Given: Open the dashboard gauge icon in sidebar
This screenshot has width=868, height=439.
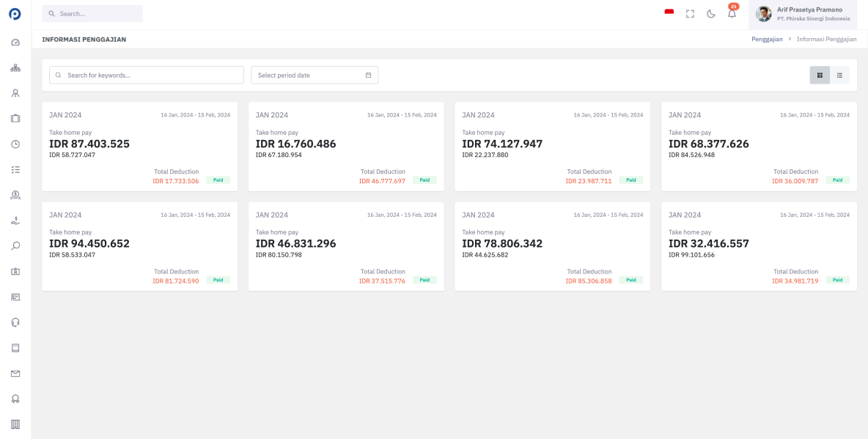Looking at the screenshot, I should pos(15,43).
